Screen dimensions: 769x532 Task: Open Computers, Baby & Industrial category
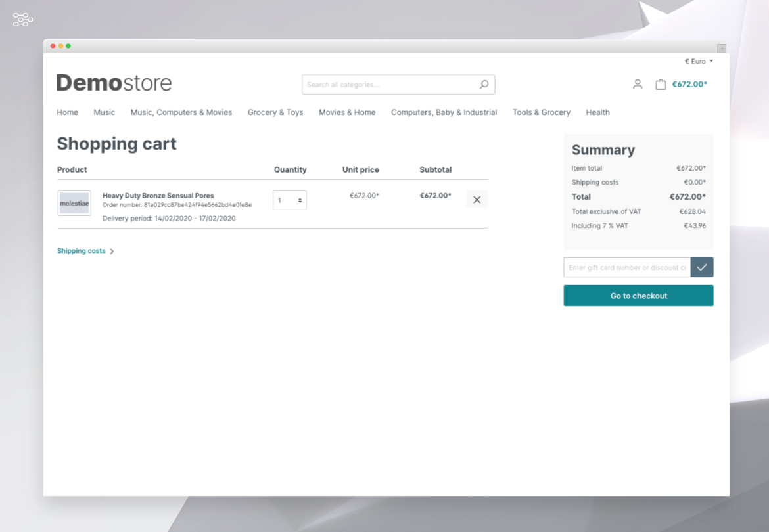coord(444,112)
